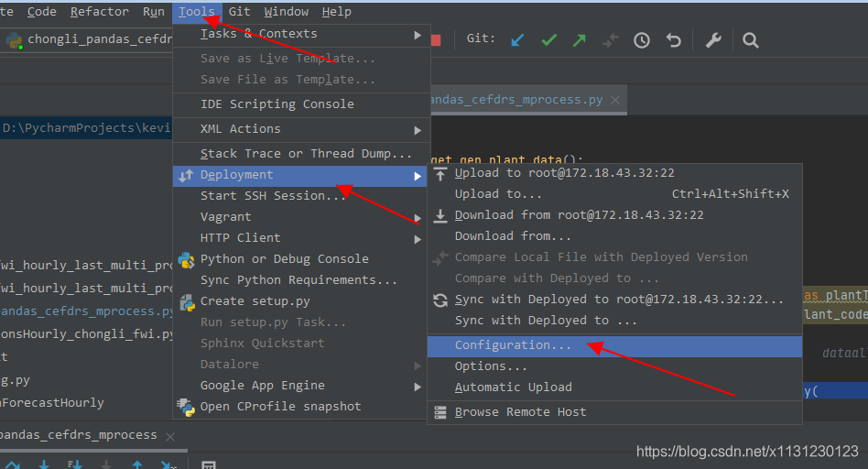This screenshot has height=469, width=868.
Task: Select Start SSH Session...
Action: 301,196
